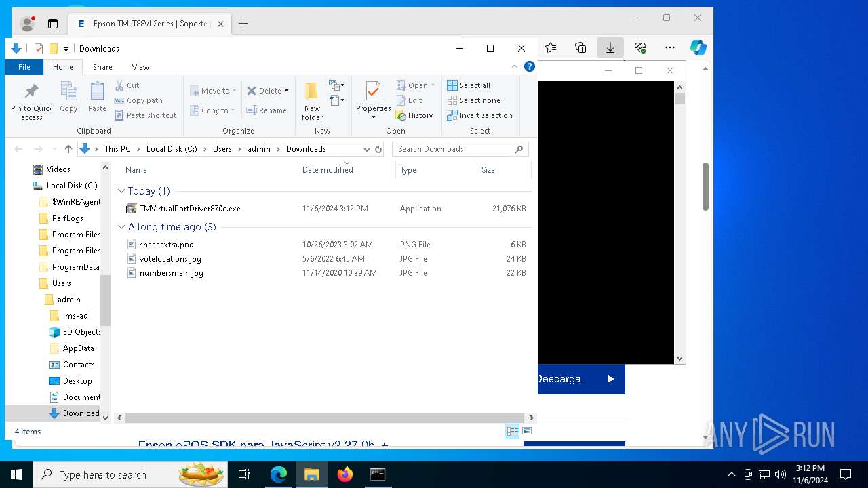The image size is (868, 488).
Task: Switch to large icons view
Action: click(527, 431)
